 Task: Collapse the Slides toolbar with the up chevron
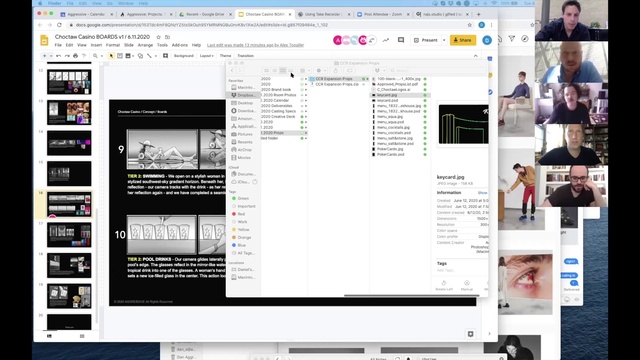coord(476,56)
